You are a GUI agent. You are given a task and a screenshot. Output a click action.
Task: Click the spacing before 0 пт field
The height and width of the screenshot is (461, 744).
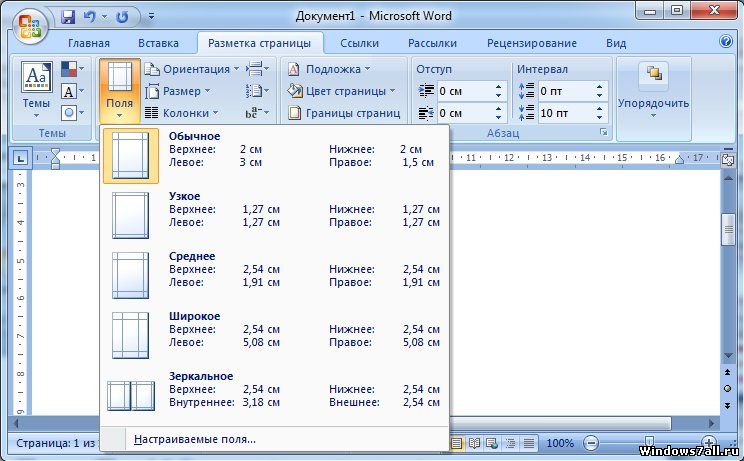pyautogui.click(x=565, y=91)
